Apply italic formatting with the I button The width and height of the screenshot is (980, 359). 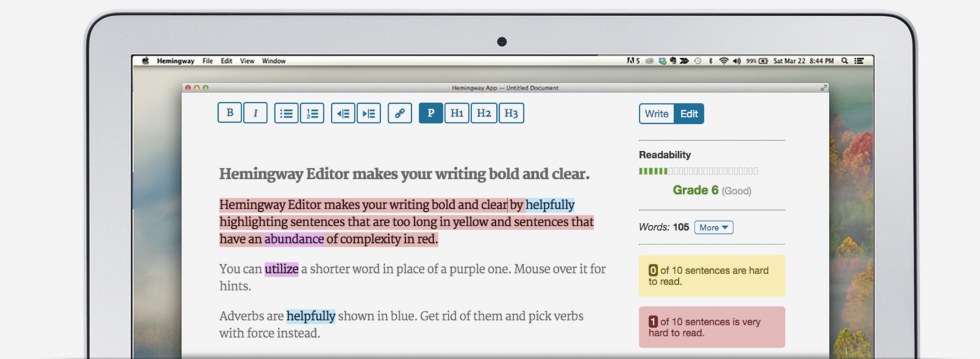pos(255,113)
